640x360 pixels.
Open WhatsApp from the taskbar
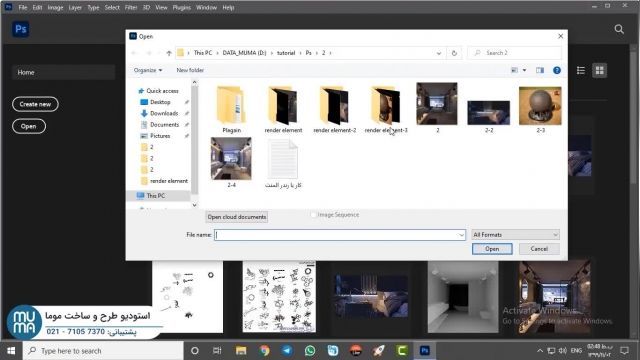pos(310,351)
